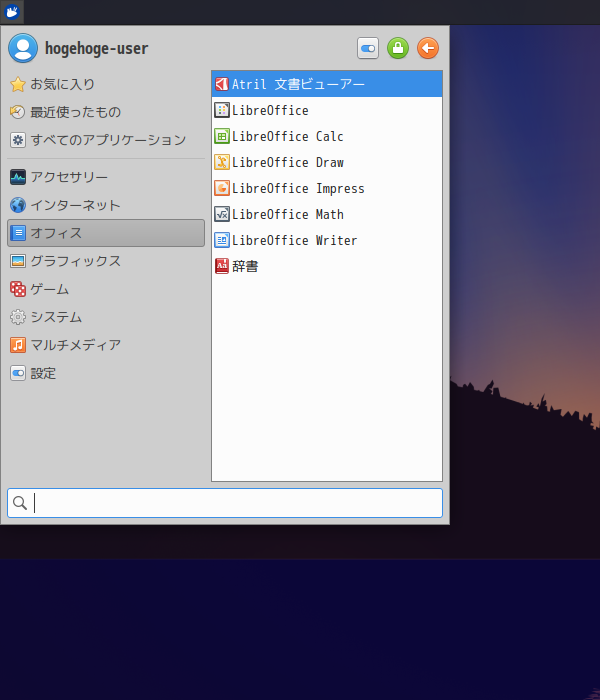Viewport: 600px width, 700px height.
Task: Click the cog icon beside システム
Action: click(18, 317)
